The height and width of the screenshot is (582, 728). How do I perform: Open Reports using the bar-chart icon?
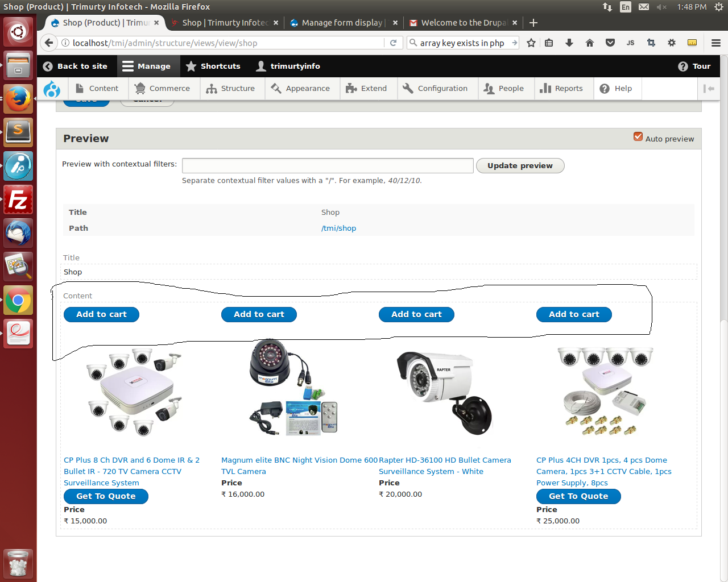point(546,88)
